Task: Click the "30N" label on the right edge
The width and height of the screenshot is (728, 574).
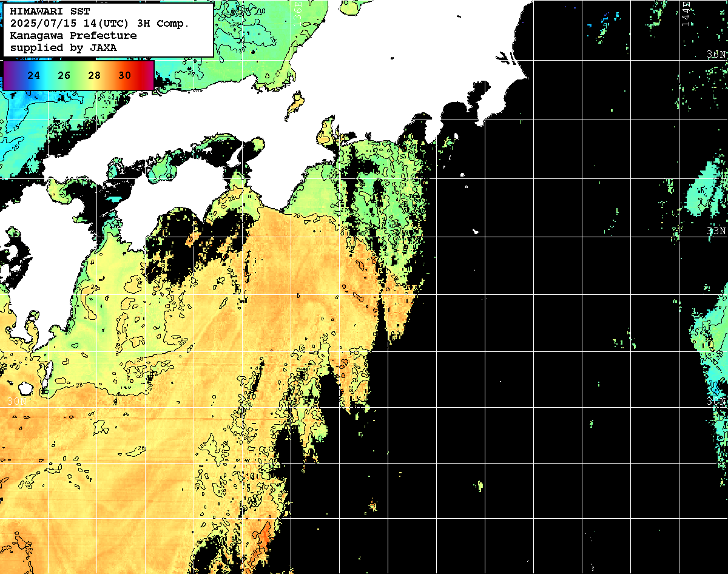Action: tap(716, 401)
